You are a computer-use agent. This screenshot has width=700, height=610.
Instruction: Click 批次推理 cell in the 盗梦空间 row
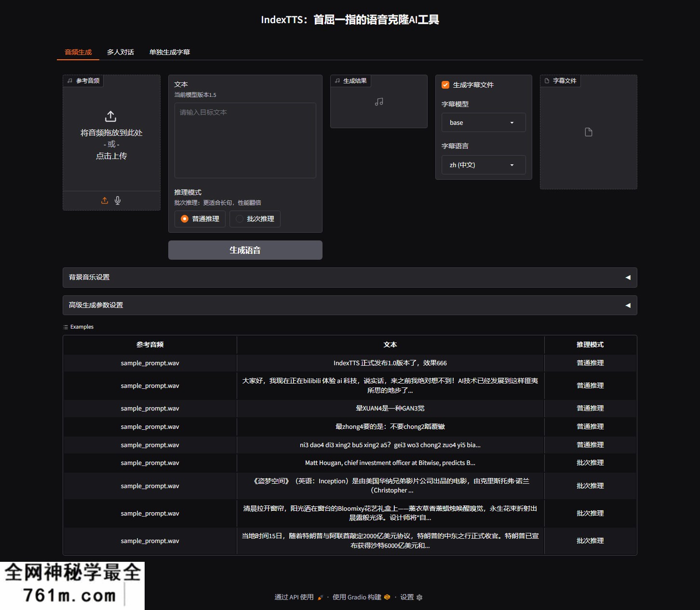coord(590,486)
